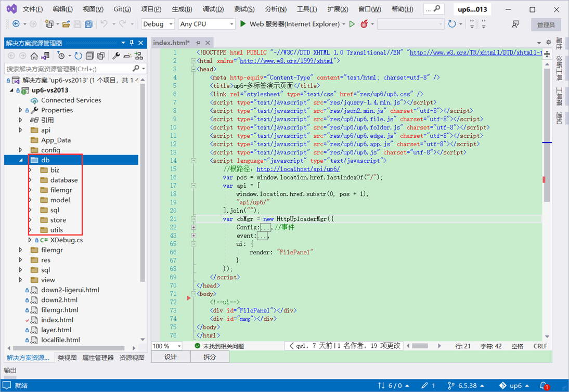This screenshot has height=392, width=569.
Task: Click the Hot Reload flame icon
Action: (x=364, y=24)
